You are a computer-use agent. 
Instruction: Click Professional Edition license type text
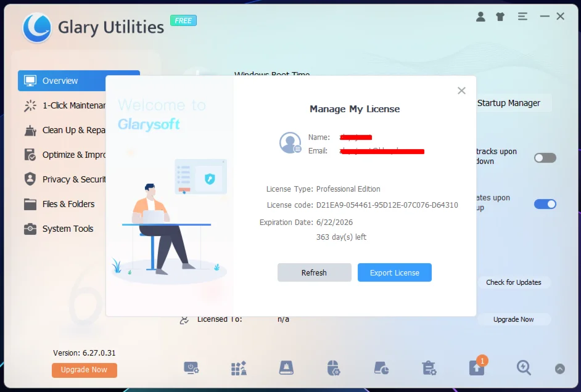(348, 189)
